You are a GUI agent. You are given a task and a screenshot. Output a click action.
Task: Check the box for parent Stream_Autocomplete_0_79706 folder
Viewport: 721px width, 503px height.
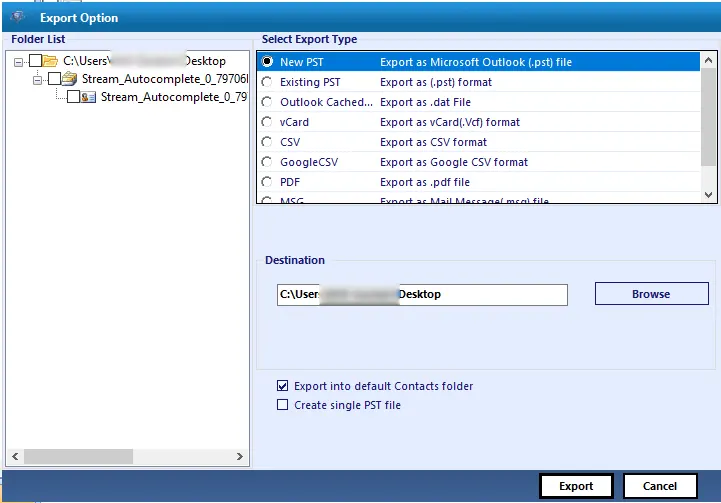tap(54, 79)
